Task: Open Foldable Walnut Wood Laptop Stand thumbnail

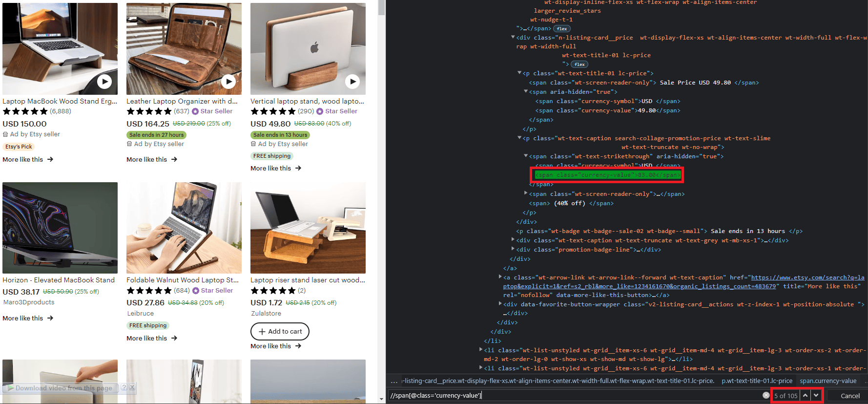Action: (x=184, y=228)
